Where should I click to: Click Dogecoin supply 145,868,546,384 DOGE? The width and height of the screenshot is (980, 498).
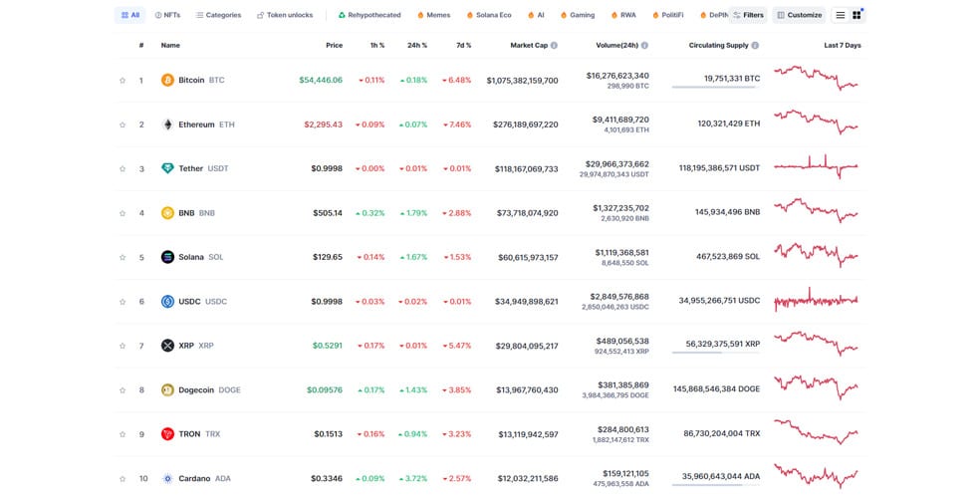[716, 388]
